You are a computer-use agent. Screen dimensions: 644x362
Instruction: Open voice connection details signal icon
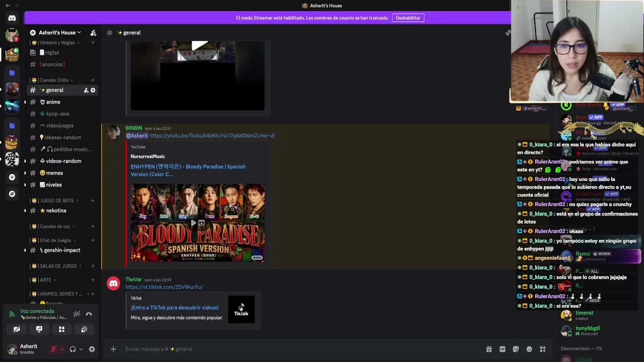coord(12,314)
